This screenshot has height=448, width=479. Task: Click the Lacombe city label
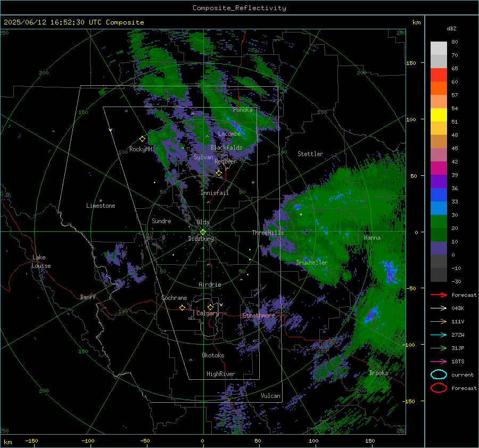tap(229, 134)
